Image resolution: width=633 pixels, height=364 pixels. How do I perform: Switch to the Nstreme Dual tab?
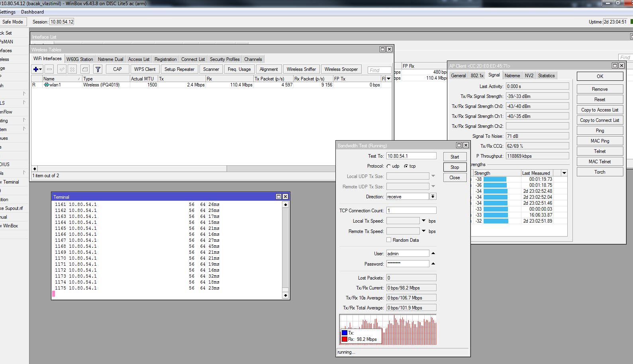pyautogui.click(x=110, y=59)
